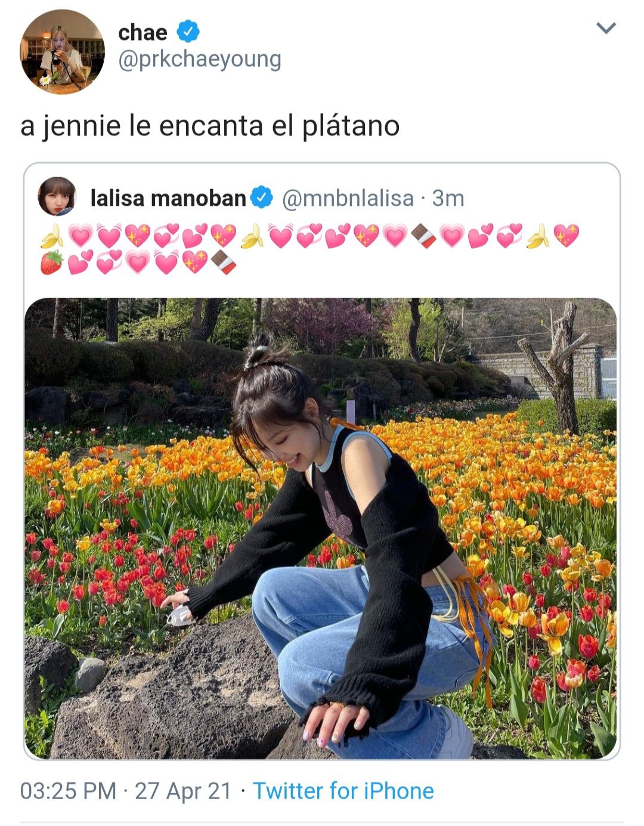
Task: Select the tweet text about plátano
Action: [210, 126]
